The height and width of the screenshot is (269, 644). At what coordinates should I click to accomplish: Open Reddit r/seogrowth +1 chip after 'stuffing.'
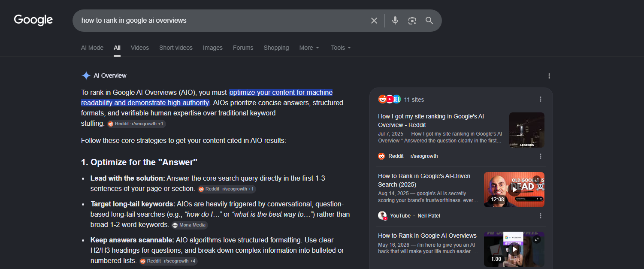[136, 124]
